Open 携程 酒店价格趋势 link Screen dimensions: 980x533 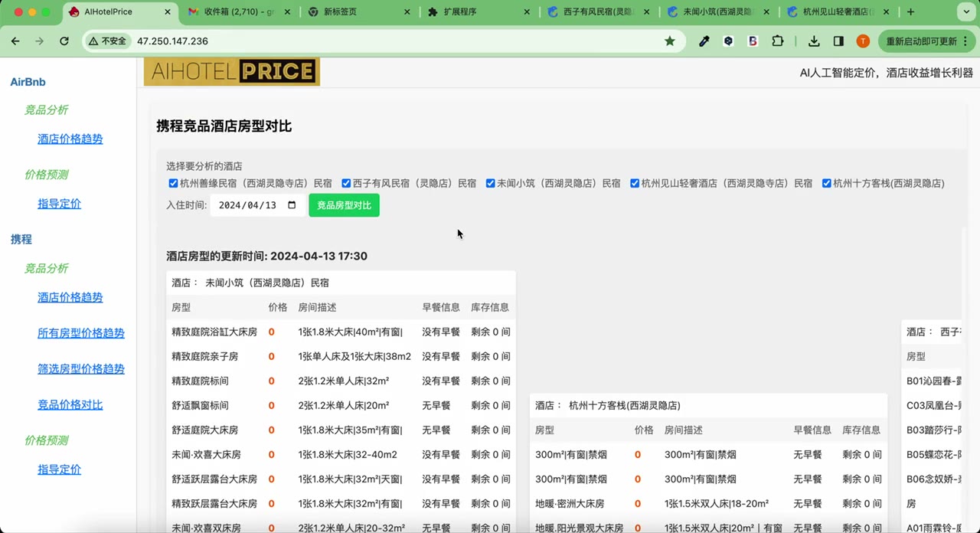pos(70,297)
